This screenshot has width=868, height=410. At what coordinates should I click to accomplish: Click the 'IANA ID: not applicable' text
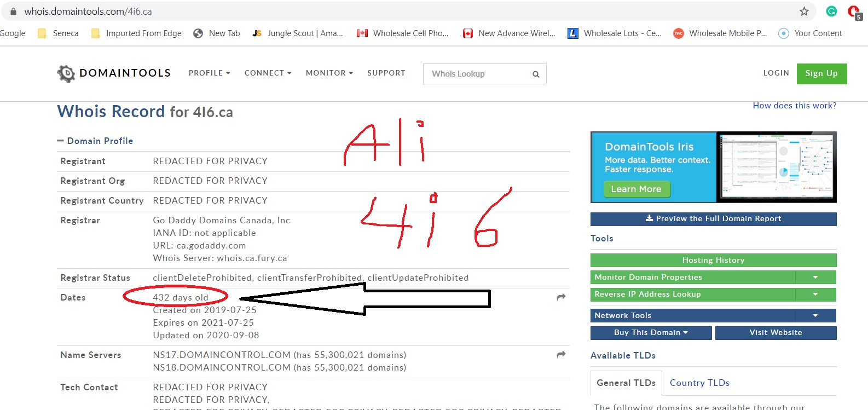pyautogui.click(x=204, y=233)
